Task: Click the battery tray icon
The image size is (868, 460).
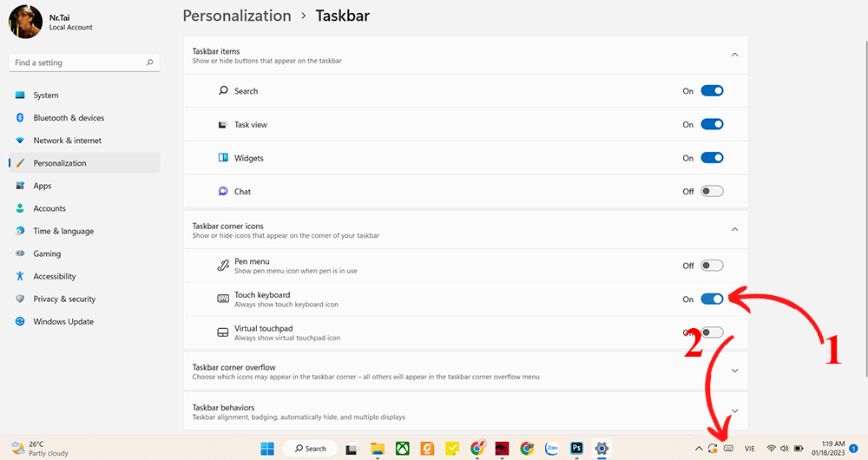Action: (x=799, y=449)
